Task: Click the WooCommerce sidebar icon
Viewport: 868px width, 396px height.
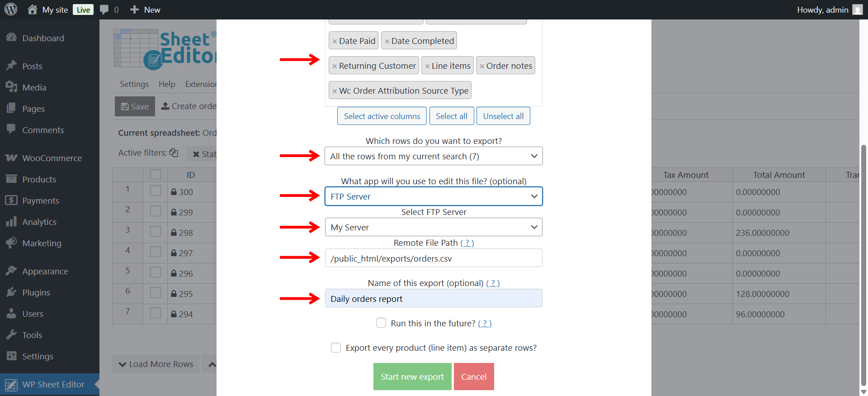Action: pyautogui.click(x=11, y=158)
